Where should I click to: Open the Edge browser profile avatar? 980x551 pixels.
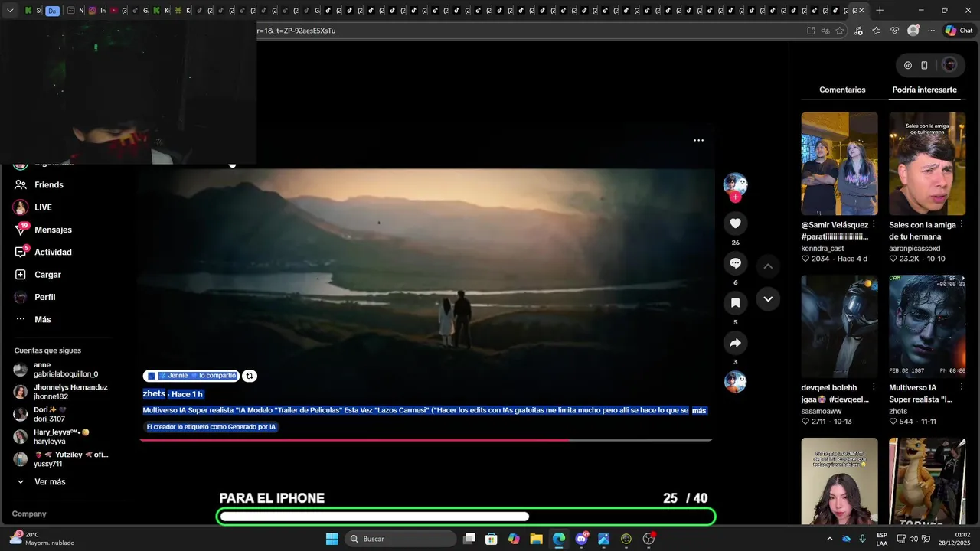(913, 31)
